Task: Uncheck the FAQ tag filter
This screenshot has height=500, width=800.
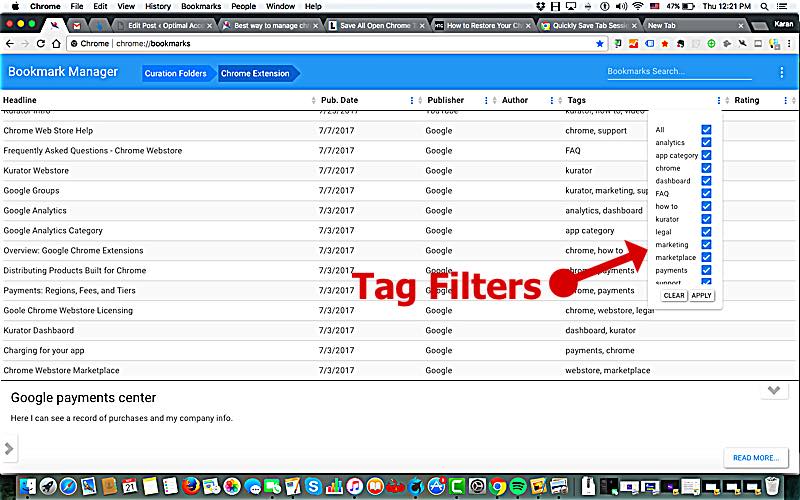Action: tap(706, 193)
